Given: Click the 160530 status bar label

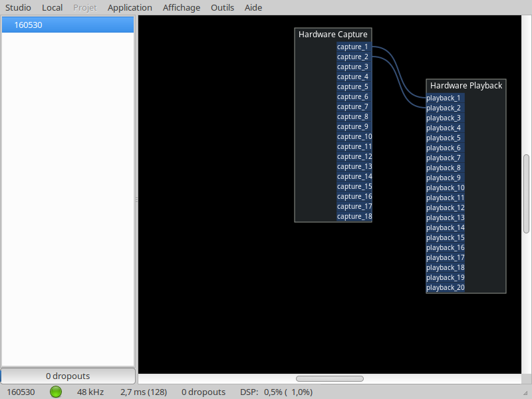Looking at the screenshot, I should [21, 392].
